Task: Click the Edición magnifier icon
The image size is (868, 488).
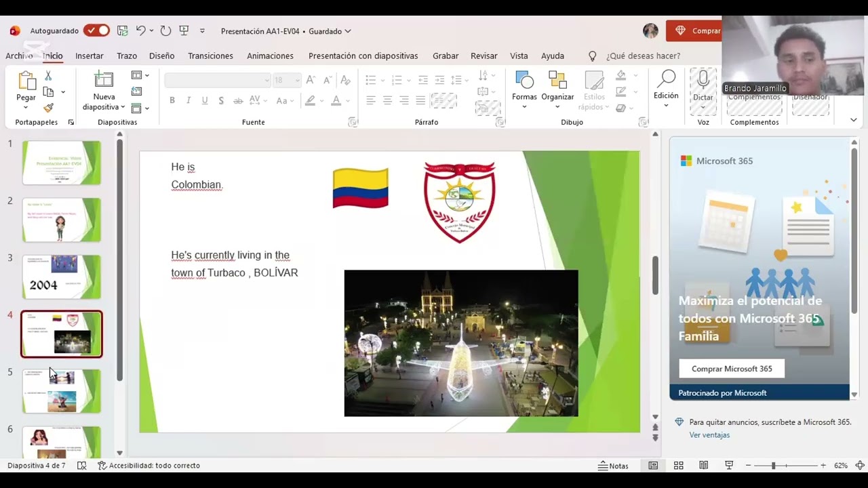Action: 666,79
